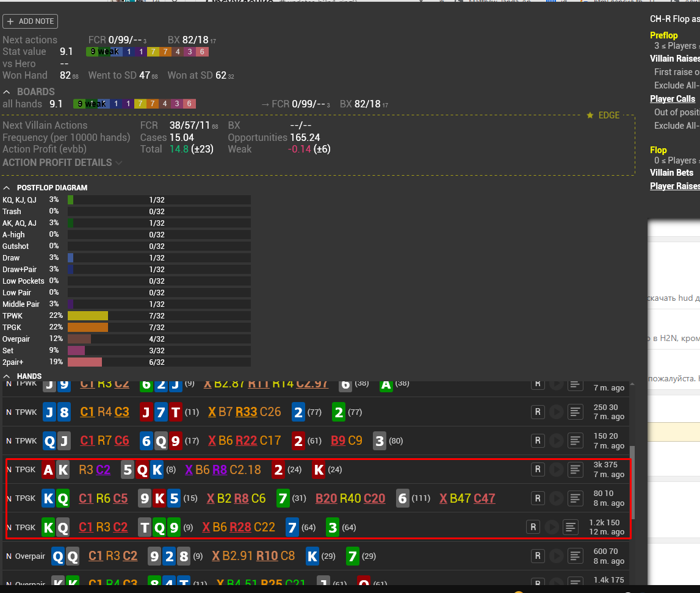
Task: Click pink '6' segment in Stat value row
Action: (202, 52)
